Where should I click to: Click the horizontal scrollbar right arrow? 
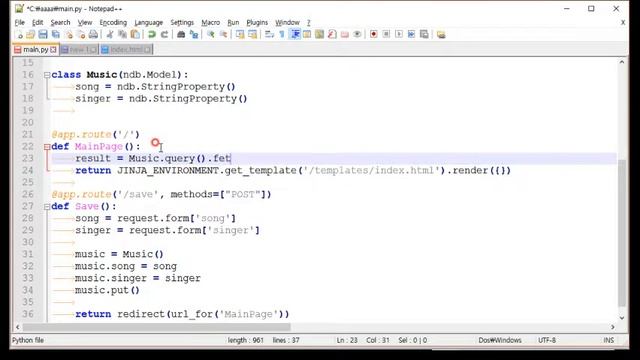pyautogui.click(x=612, y=327)
